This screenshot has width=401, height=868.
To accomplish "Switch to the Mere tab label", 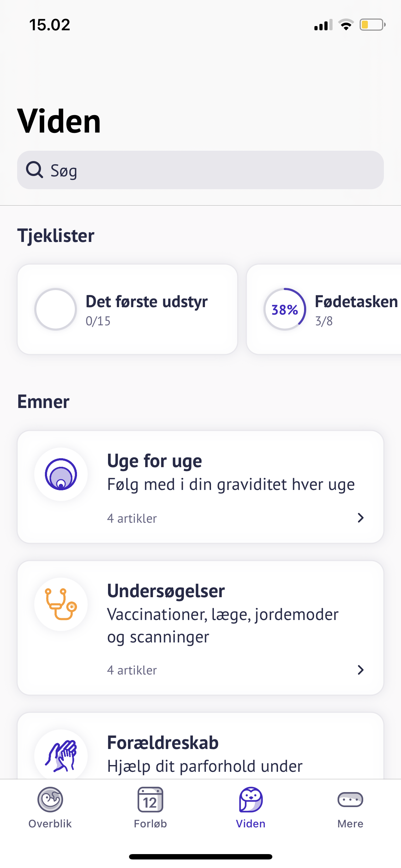I will pos(350,824).
